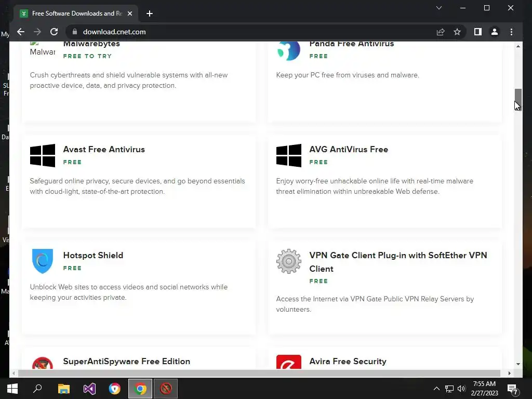Open the Brave-style shield browser in the taskbar
This screenshot has height=399, width=532.
click(x=115, y=389)
